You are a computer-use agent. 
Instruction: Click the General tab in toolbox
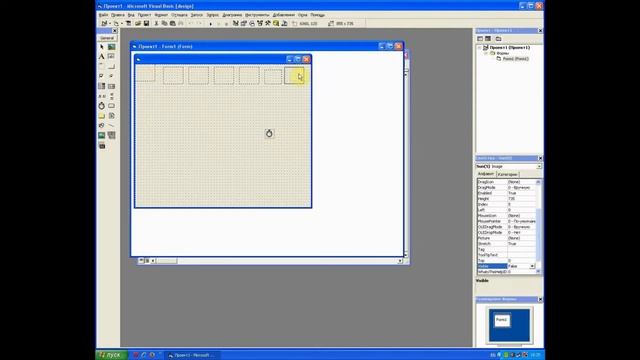tap(107, 38)
